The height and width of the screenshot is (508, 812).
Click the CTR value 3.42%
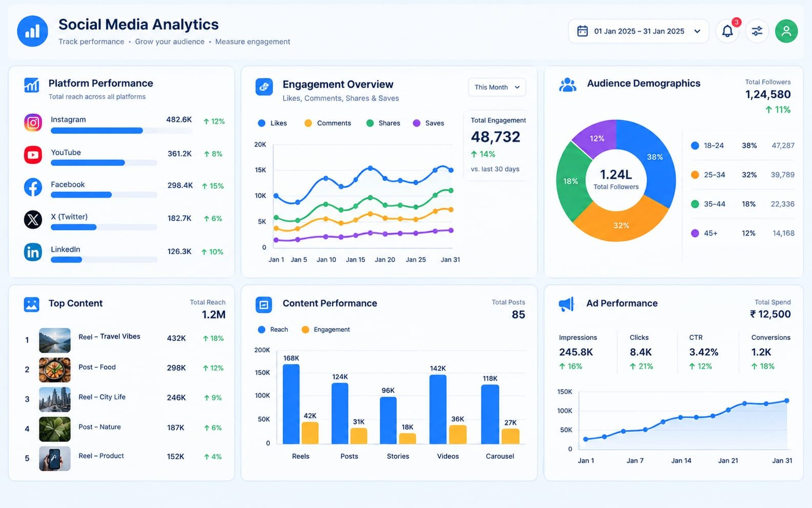(x=703, y=352)
